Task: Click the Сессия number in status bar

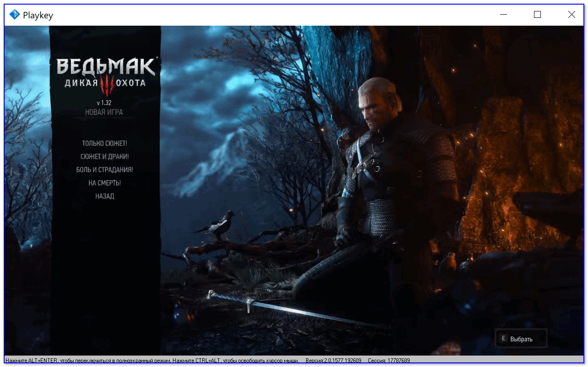Action: (x=388, y=361)
